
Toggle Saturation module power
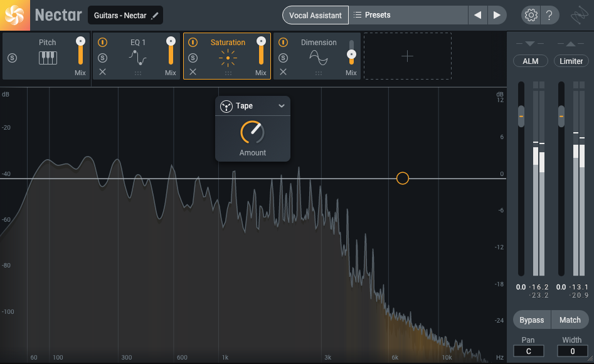tap(193, 43)
